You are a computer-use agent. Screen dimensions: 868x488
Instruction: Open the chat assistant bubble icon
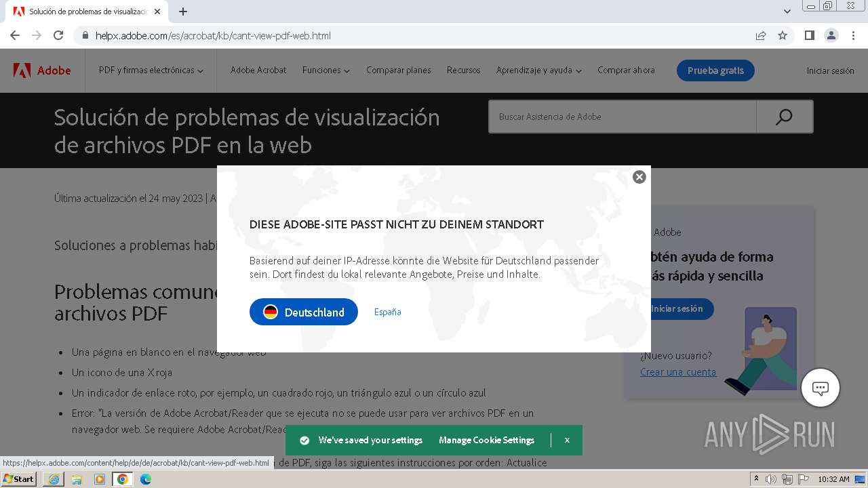(x=821, y=388)
